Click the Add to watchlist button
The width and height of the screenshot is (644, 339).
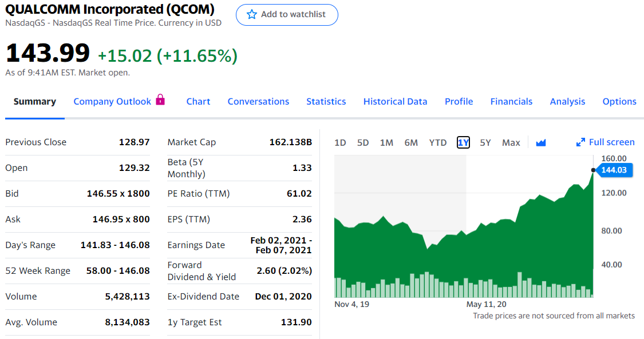tap(287, 15)
